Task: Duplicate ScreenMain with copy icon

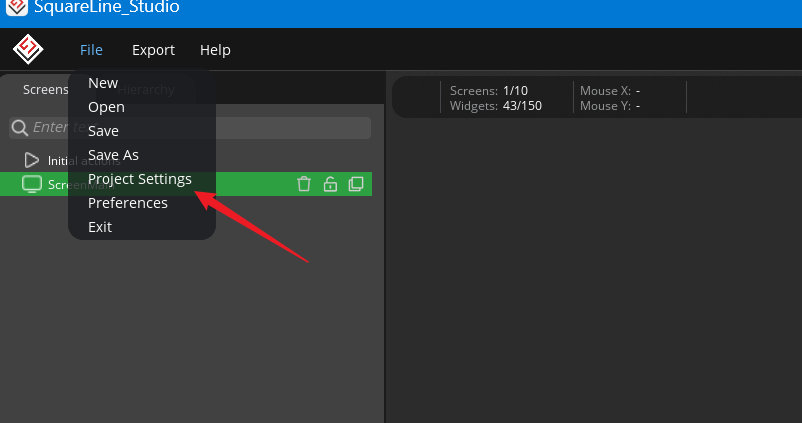Action: click(x=356, y=184)
